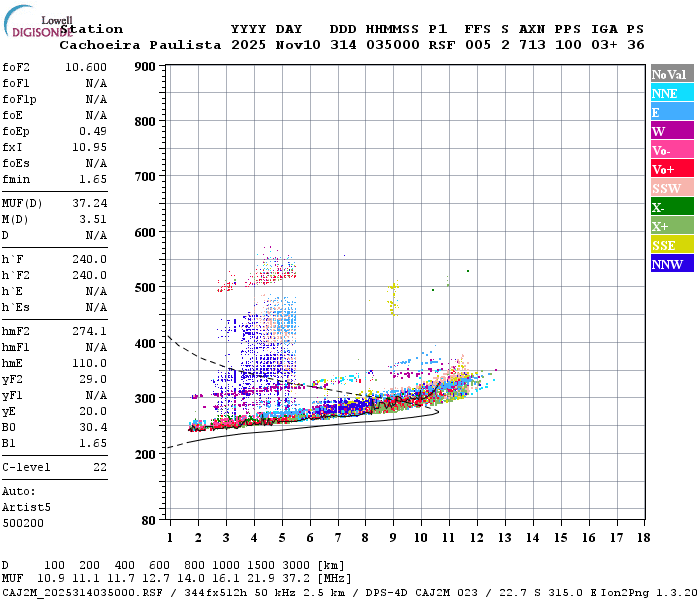Click the 37.2 MHz MUF table value
Screen dimensions: 700x600
[296, 578]
